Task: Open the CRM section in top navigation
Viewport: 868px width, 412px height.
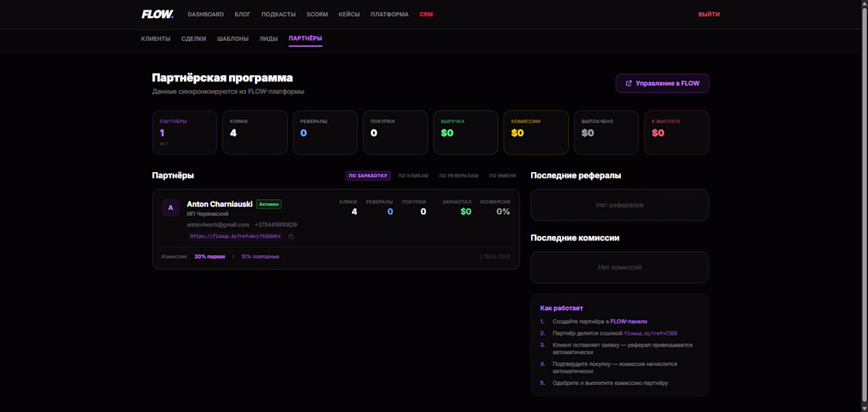Action: (x=426, y=14)
